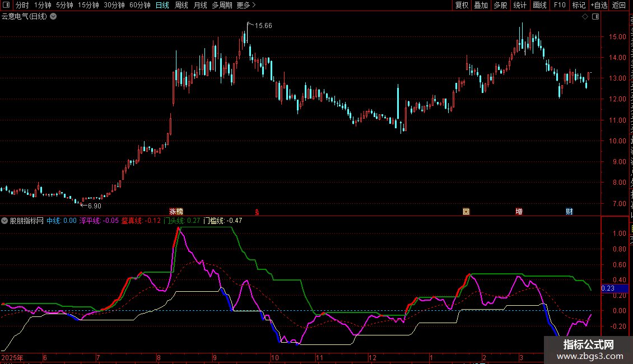Viewport: 633px width, 364px height.
Task: Select the 15分钟 period tab
Action: click(89, 5)
